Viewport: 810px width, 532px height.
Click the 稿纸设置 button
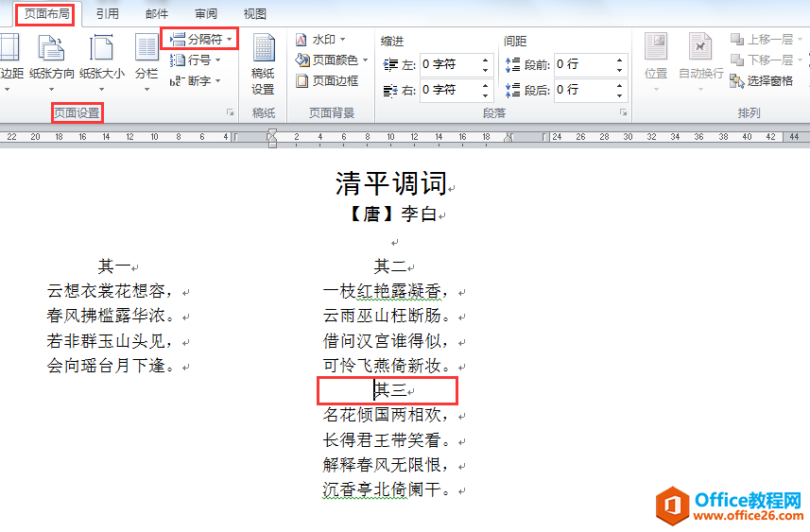(x=263, y=65)
